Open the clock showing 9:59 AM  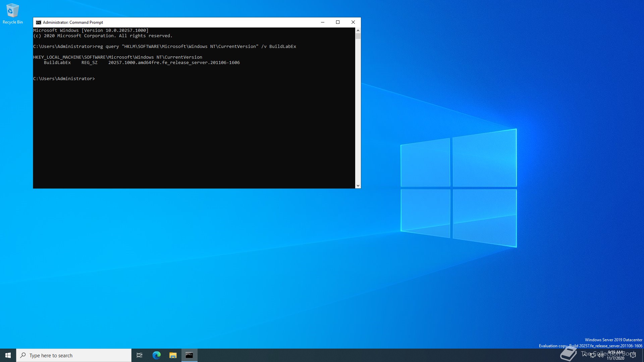pos(615,355)
